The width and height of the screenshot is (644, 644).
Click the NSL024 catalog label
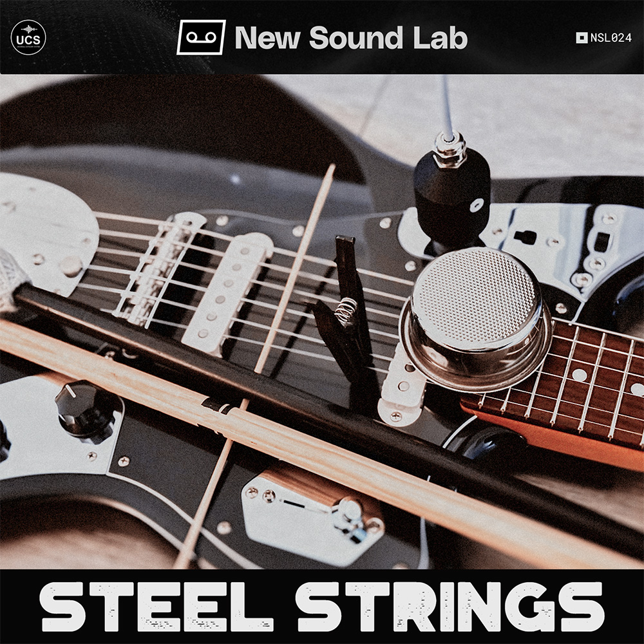click(x=611, y=38)
